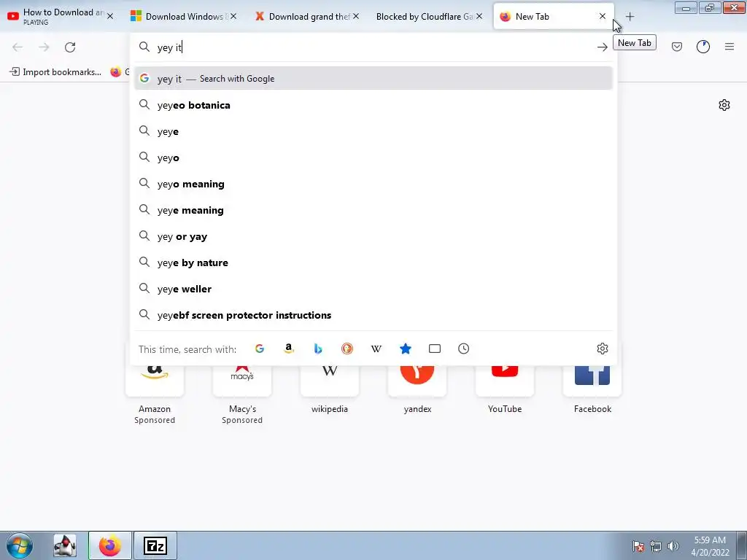Select the 'yeyeo botanica' suggestion
Screen dimensions: 747x560
click(x=373, y=105)
